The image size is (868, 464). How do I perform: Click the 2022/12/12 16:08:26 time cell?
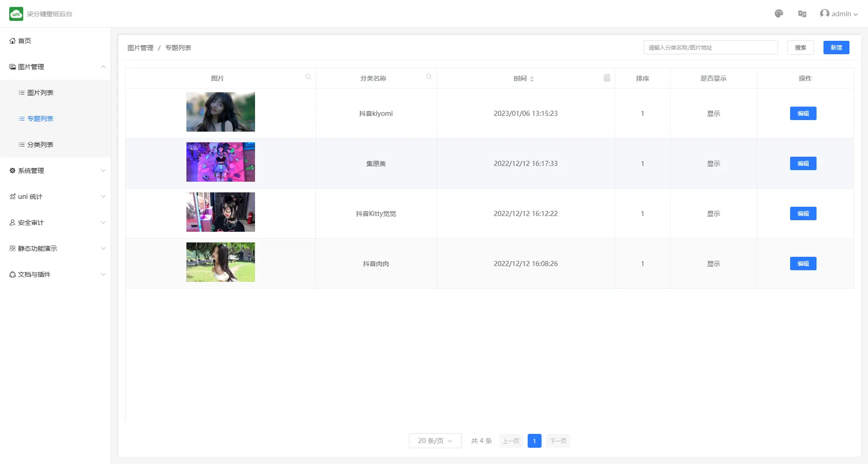526,264
